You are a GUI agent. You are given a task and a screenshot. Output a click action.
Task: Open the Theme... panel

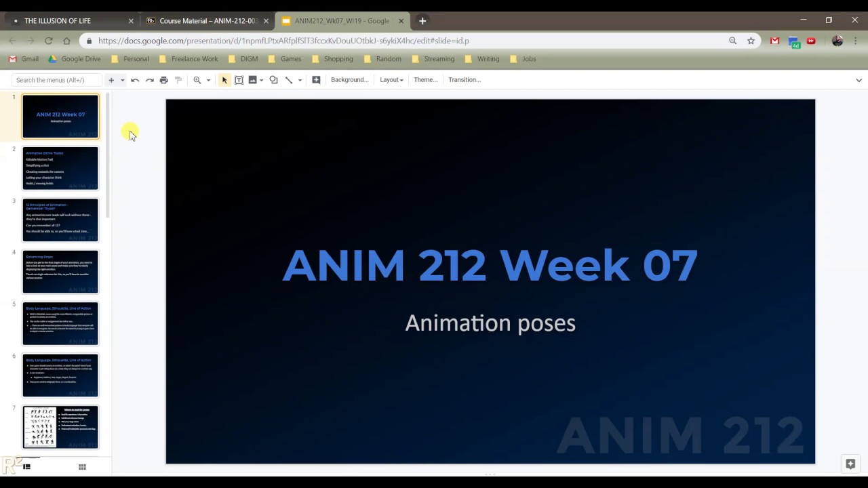(426, 80)
